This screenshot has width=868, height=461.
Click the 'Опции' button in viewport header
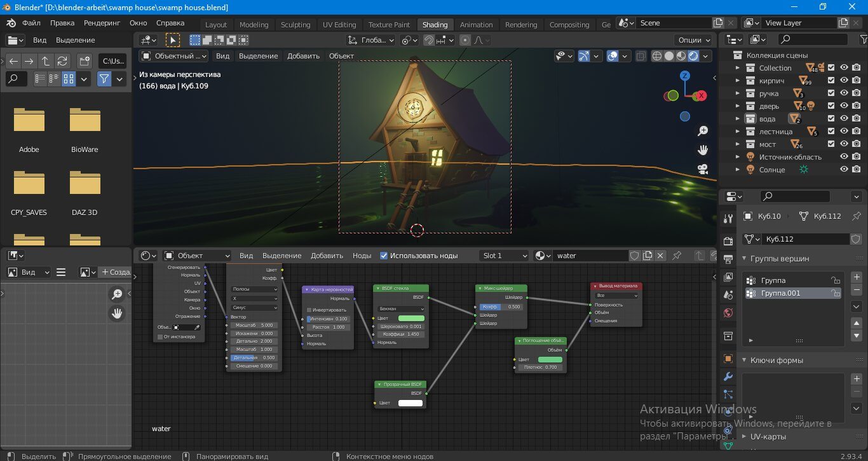[x=695, y=39]
